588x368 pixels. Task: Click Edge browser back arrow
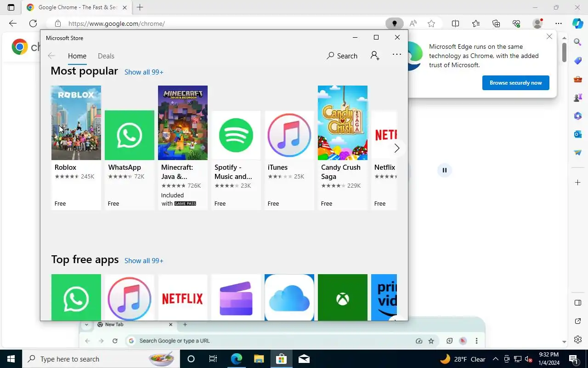point(13,23)
